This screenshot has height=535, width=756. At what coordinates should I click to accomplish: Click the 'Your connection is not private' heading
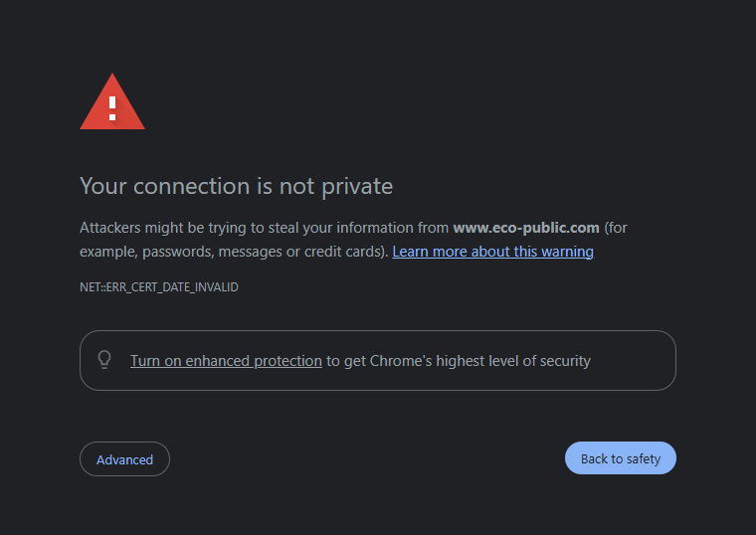click(x=236, y=186)
